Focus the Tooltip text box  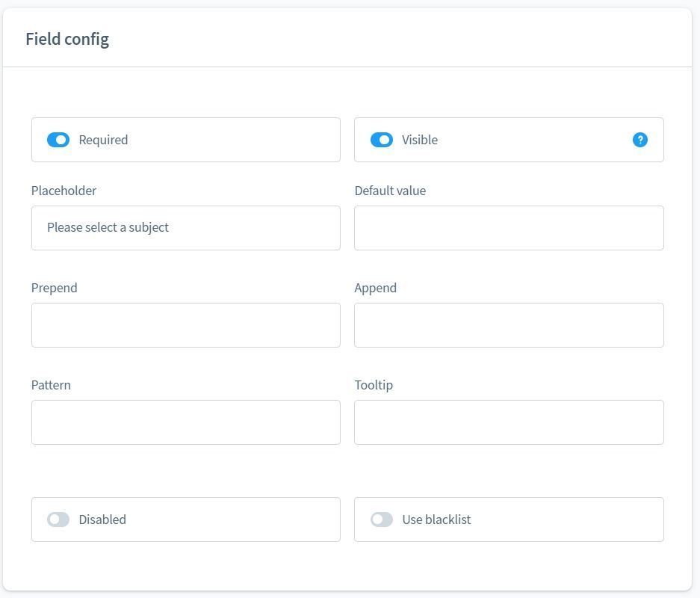pyautogui.click(x=509, y=422)
